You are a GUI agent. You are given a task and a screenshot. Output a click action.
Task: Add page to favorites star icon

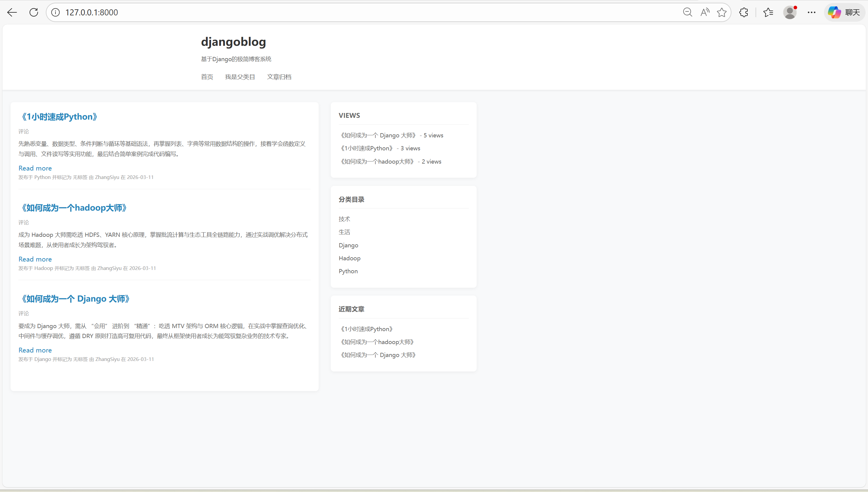(721, 12)
